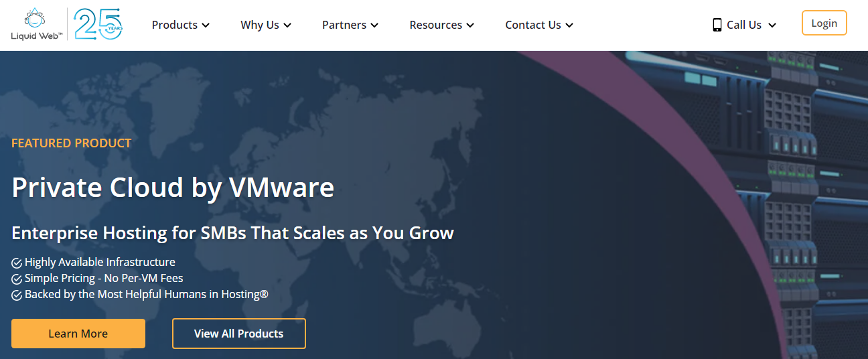The width and height of the screenshot is (868, 359).
Task: Click the Learn More button
Action: (78, 334)
